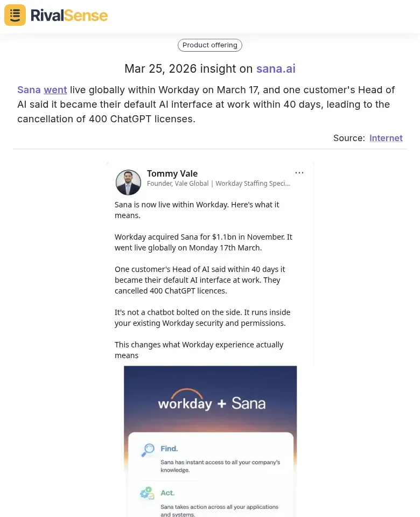The image size is (420, 517).
Task: Click the 'Act.' label in the graphic
Action: point(167,492)
